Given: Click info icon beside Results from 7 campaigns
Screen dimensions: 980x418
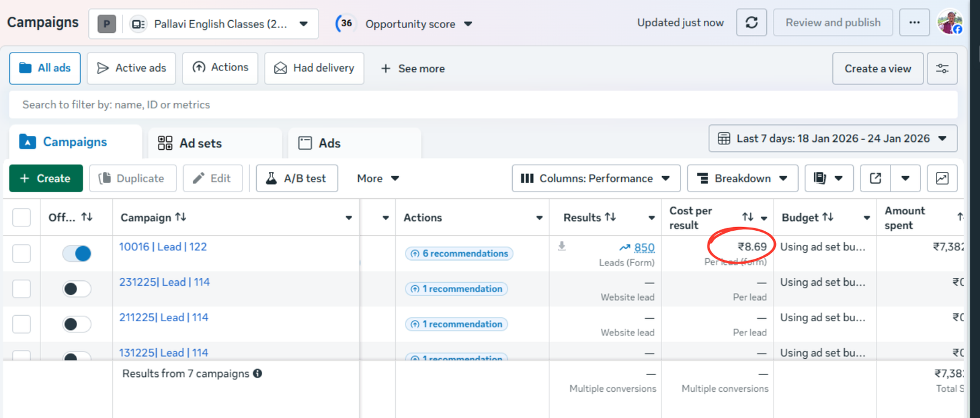Looking at the screenshot, I should point(258,373).
